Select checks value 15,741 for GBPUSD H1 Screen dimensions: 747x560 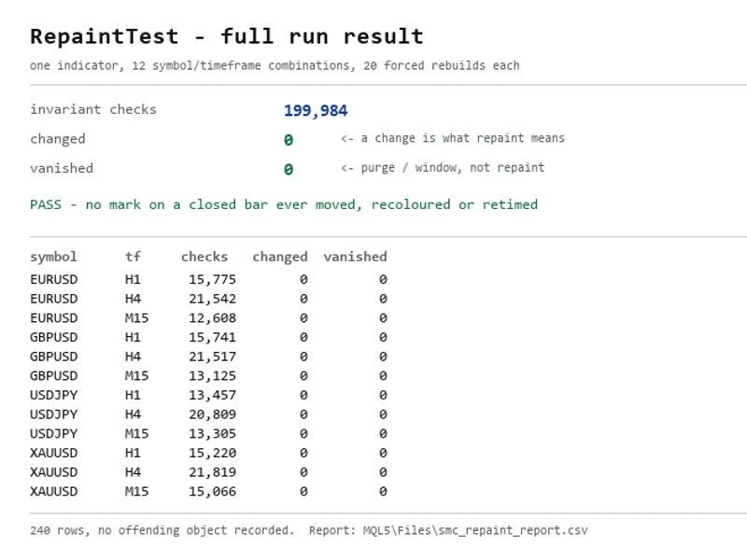click(x=213, y=338)
